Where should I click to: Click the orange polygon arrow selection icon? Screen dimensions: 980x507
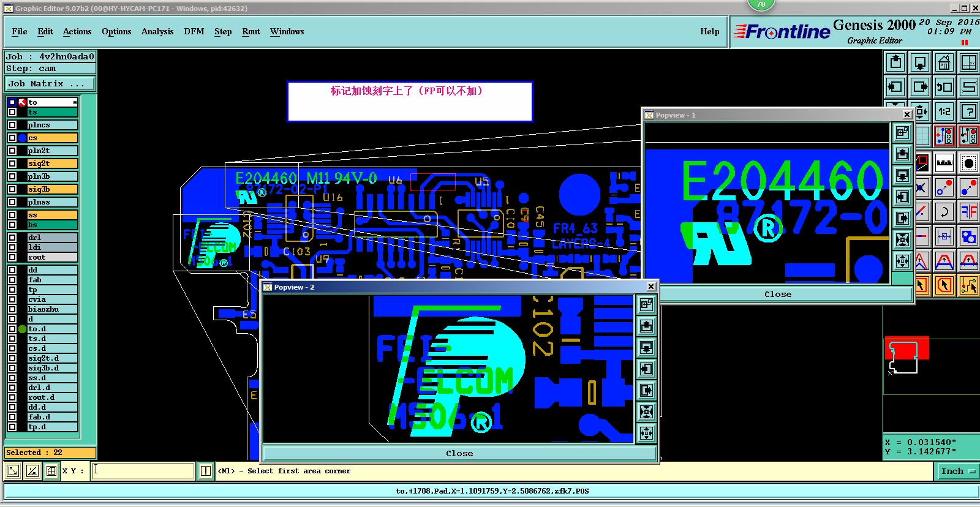(944, 285)
